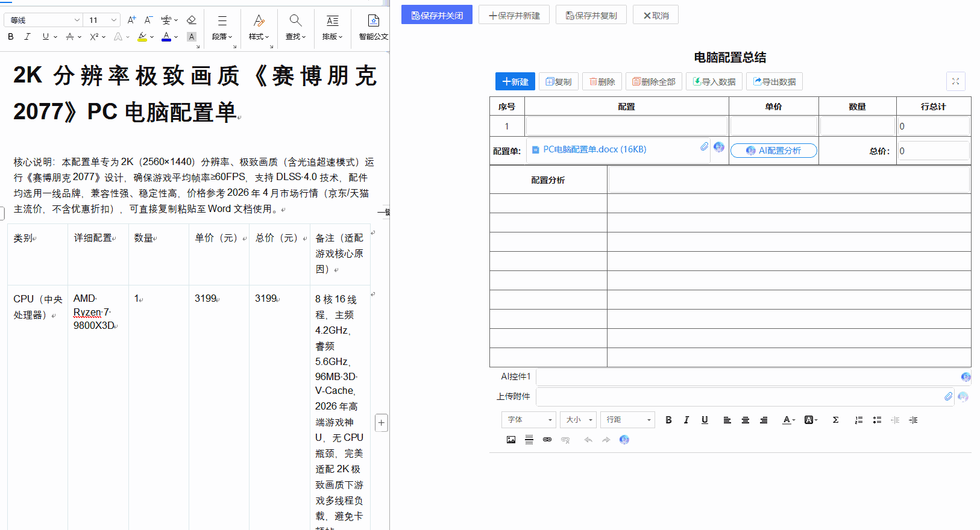Click the increase font size icon
The height and width of the screenshot is (530, 980).
pyautogui.click(x=131, y=20)
